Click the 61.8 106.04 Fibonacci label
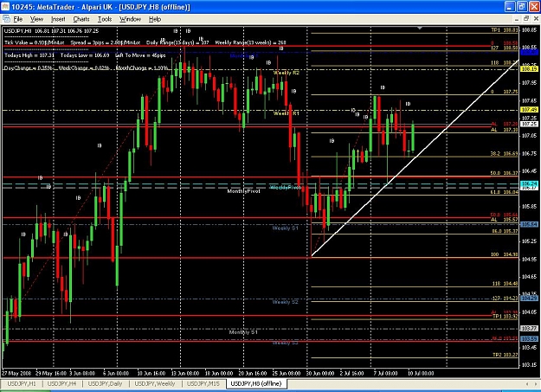541x392 pixels. [x=504, y=192]
